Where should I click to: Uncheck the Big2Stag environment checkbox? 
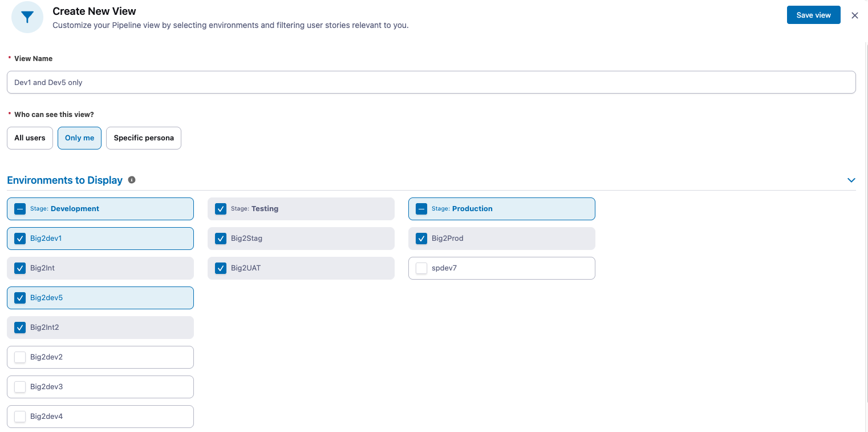click(x=221, y=239)
